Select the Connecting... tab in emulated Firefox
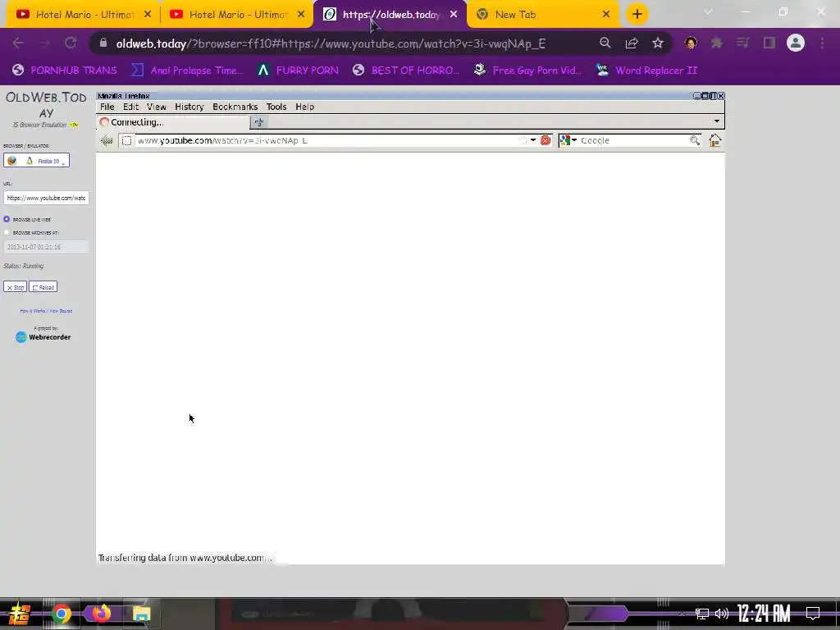This screenshot has height=630, width=840. click(173, 122)
